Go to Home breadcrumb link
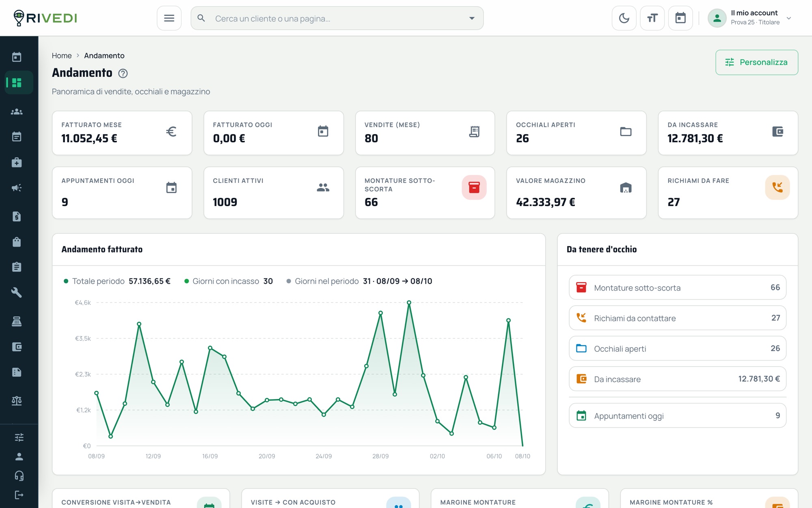 coord(62,56)
